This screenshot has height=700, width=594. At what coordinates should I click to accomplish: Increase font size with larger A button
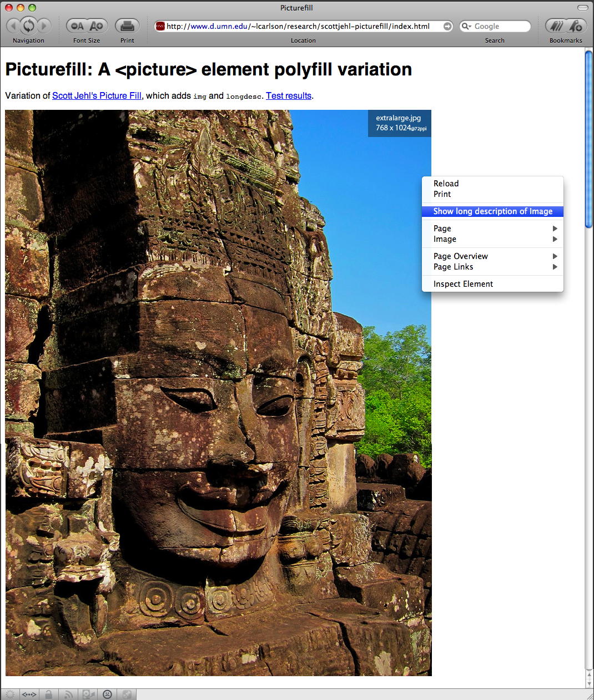tap(97, 26)
